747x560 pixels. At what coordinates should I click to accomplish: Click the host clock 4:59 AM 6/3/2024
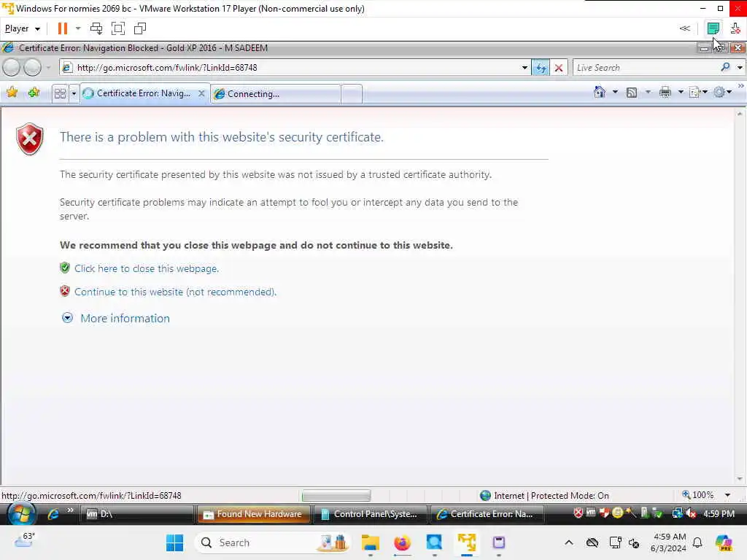(668, 542)
